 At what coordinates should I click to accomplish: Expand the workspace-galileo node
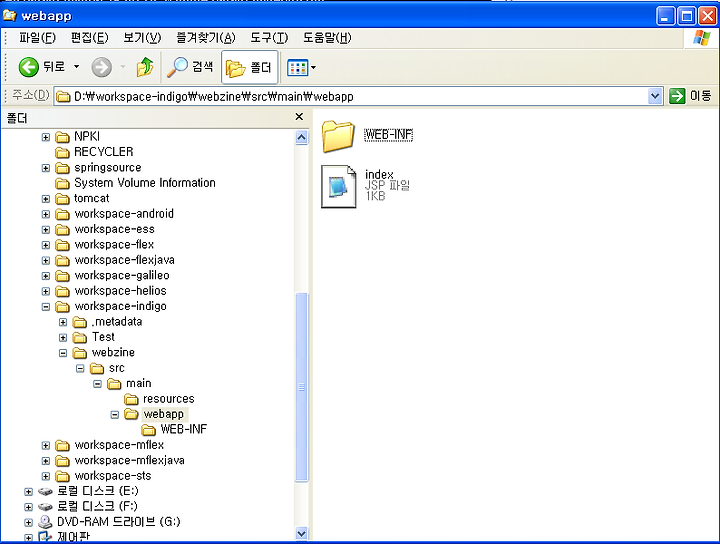coord(45,276)
